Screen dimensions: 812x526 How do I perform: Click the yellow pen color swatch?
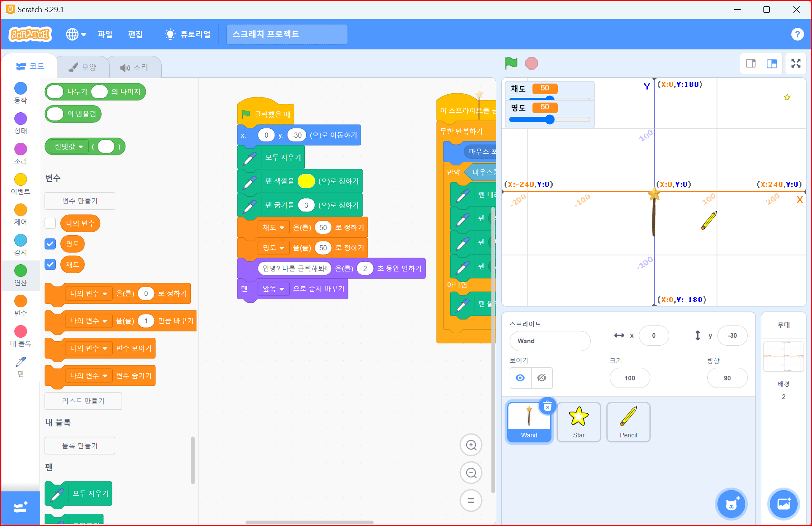[x=306, y=181]
